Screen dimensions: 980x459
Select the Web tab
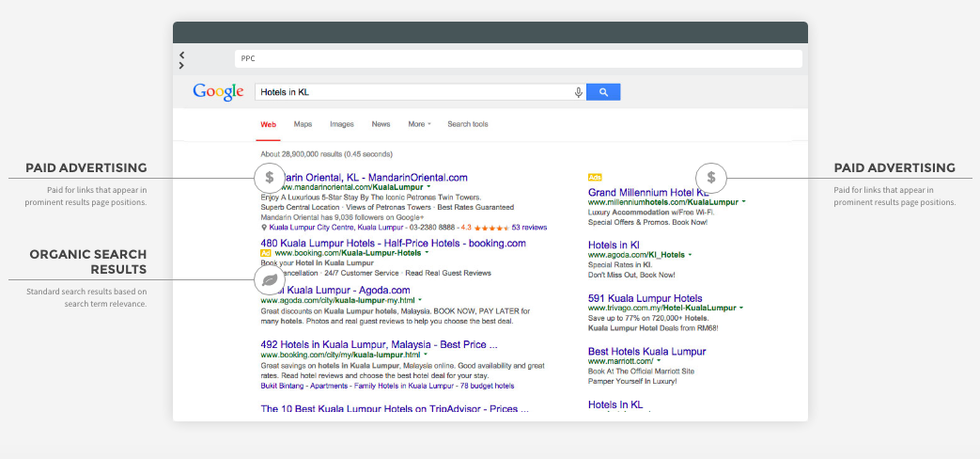point(268,124)
